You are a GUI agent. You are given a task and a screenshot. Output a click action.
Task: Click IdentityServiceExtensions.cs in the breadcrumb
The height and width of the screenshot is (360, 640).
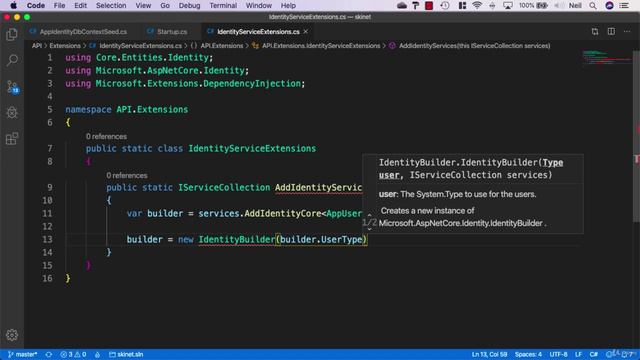[x=140, y=46]
